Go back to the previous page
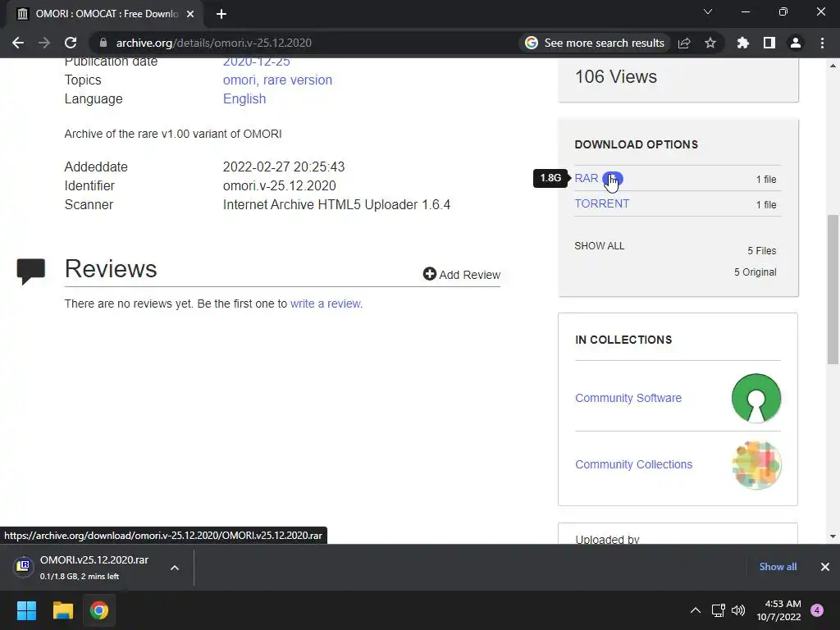Screen dimensions: 840x630 point(18,43)
